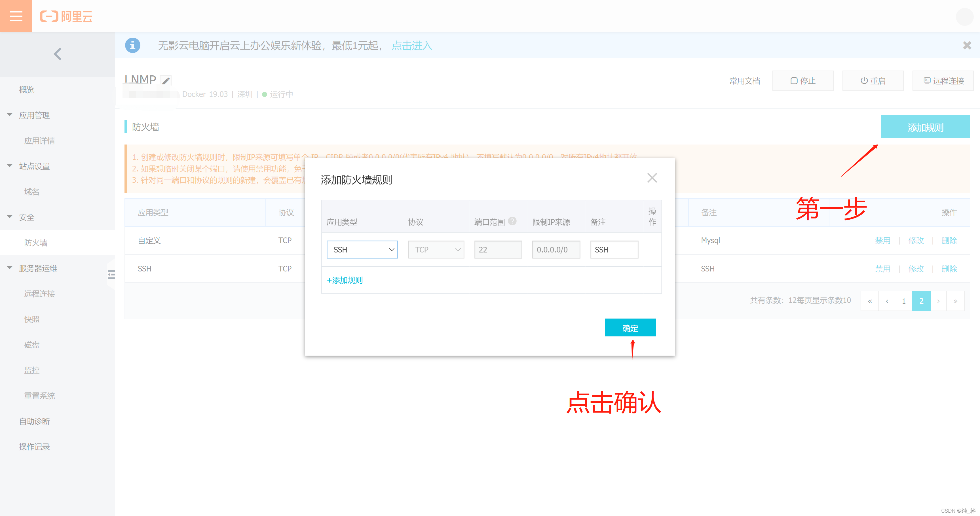This screenshot has height=516, width=980.
Task: Click the user avatar circle
Action: pyautogui.click(x=964, y=16)
